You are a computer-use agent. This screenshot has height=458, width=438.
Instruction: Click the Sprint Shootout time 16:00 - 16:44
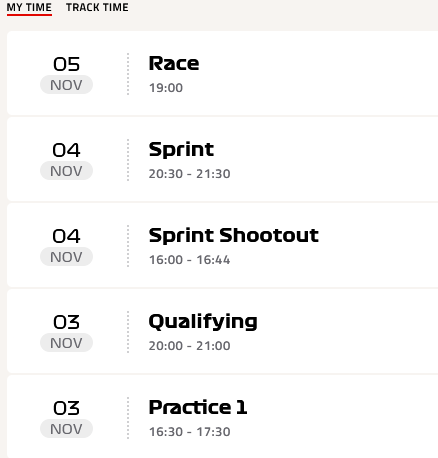189,260
